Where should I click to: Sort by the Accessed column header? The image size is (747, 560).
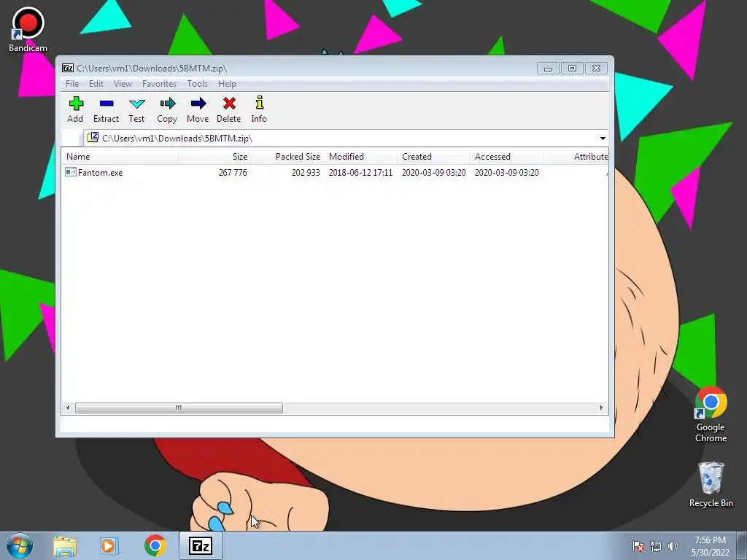pos(506,156)
